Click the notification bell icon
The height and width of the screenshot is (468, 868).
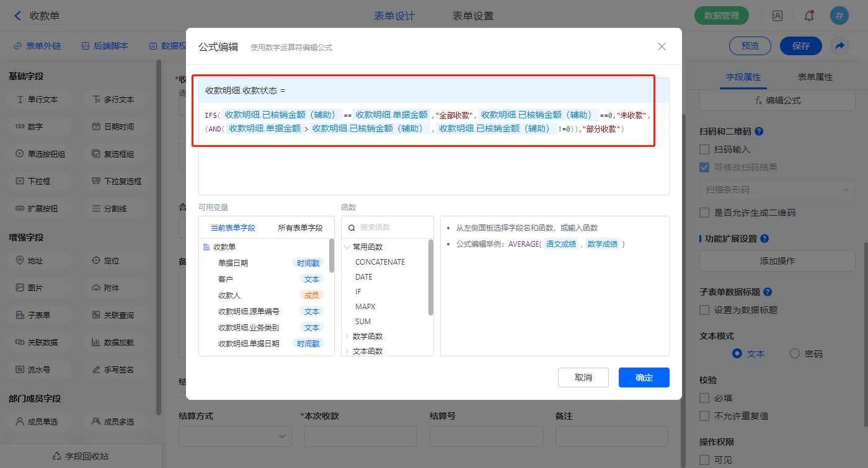click(808, 16)
